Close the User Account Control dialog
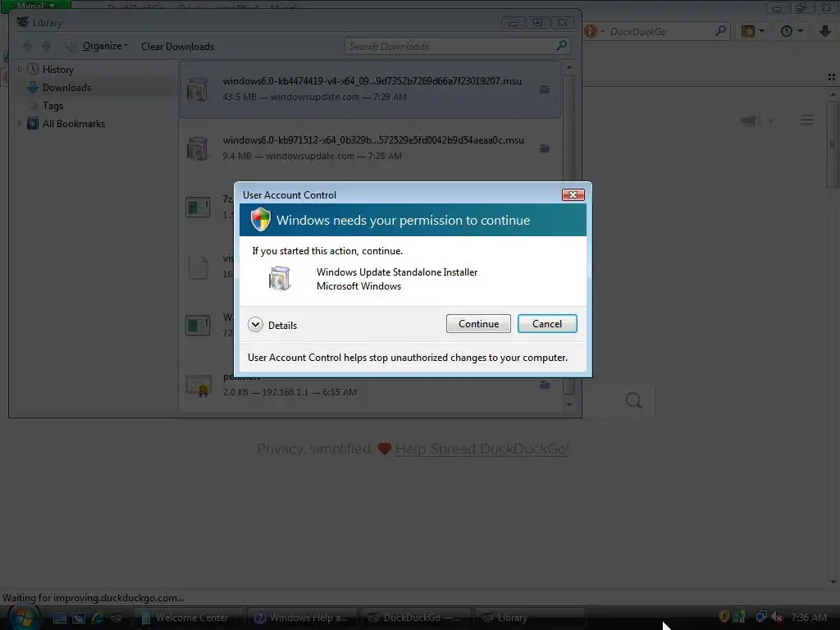840x630 pixels. pos(573,194)
